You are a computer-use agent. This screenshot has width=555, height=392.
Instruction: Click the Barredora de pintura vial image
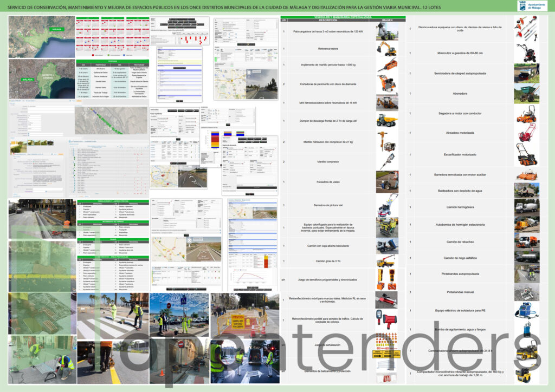[x=387, y=205]
